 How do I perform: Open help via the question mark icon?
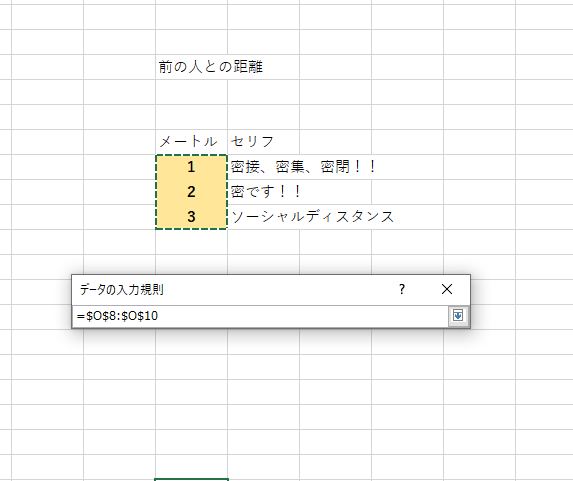[402, 289]
